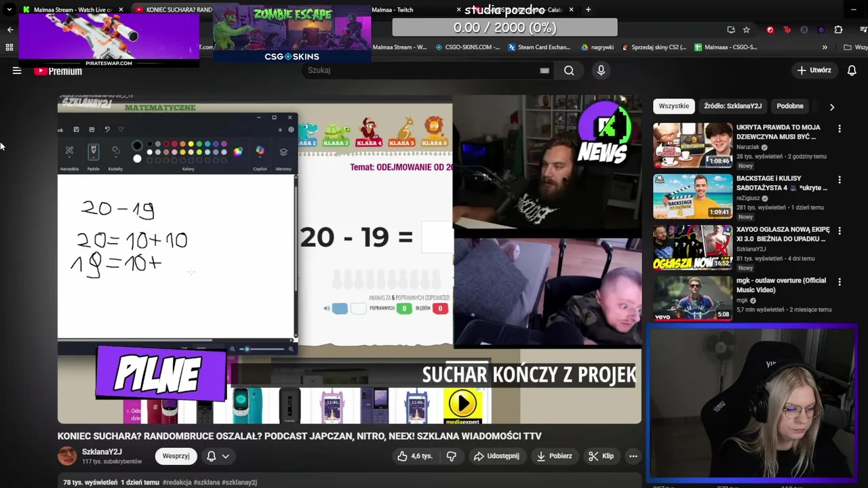The image size is (868, 488).
Task: Select the Podobne filter chip
Action: click(790, 106)
